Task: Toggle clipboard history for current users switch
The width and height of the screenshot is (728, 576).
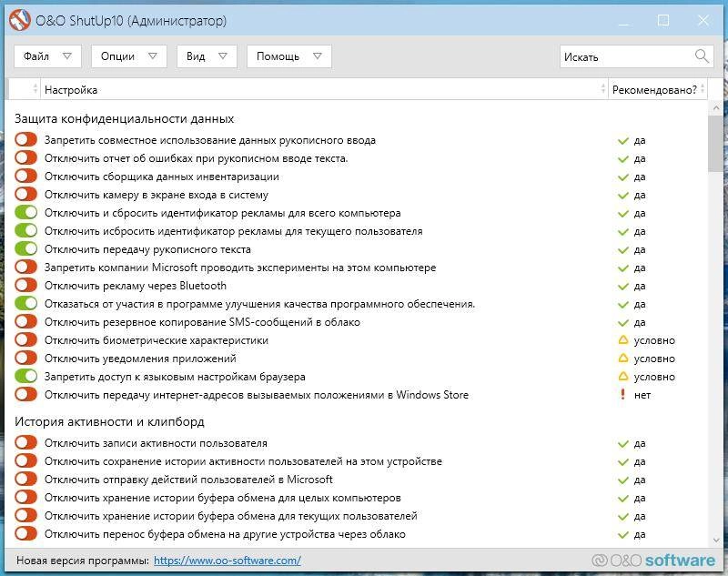Action: click(x=25, y=515)
